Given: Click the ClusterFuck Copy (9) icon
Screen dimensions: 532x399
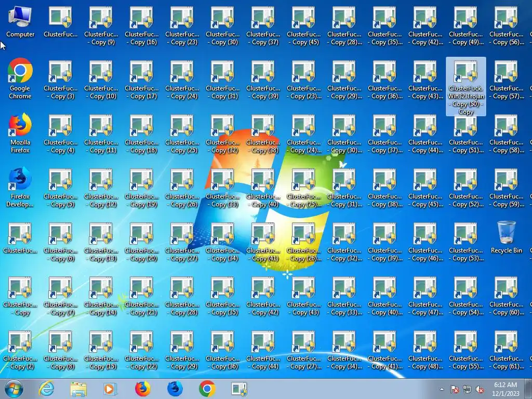Looking at the screenshot, I should click(101, 25).
